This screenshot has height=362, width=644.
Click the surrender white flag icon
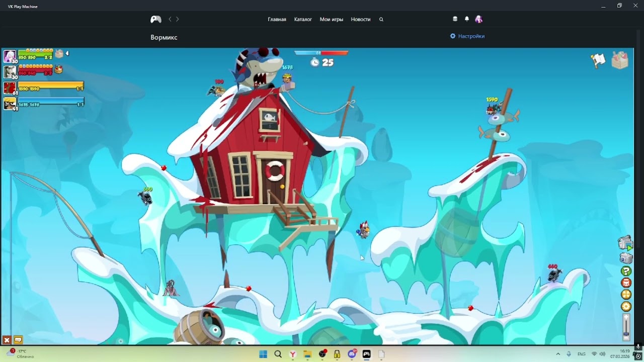coord(598,60)
